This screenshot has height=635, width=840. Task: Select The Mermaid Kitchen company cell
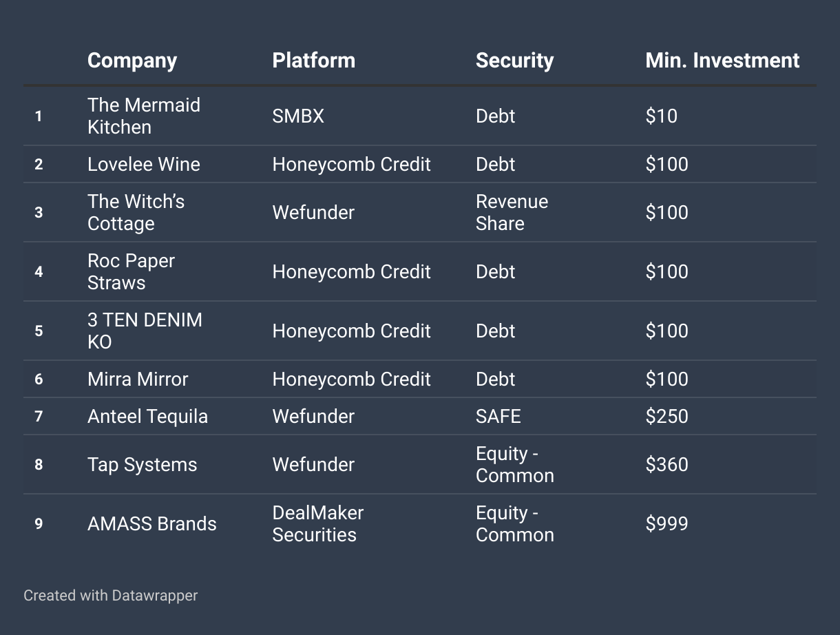coord(144,116)
